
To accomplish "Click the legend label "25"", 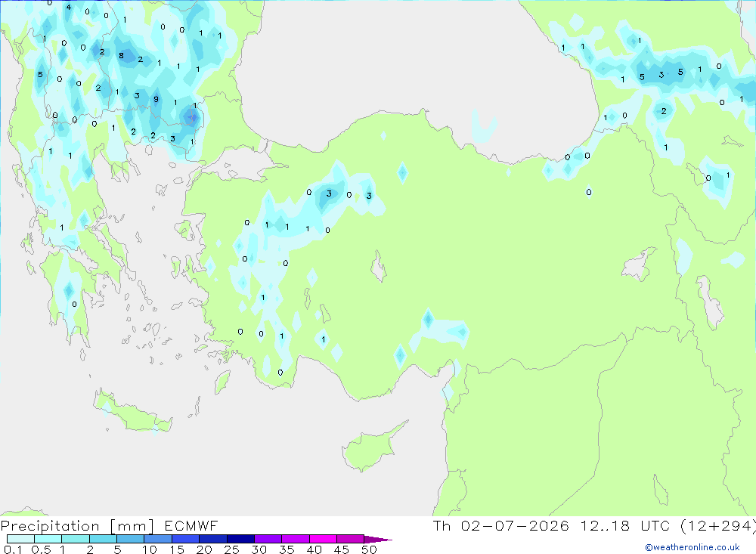I will [232, 549].
